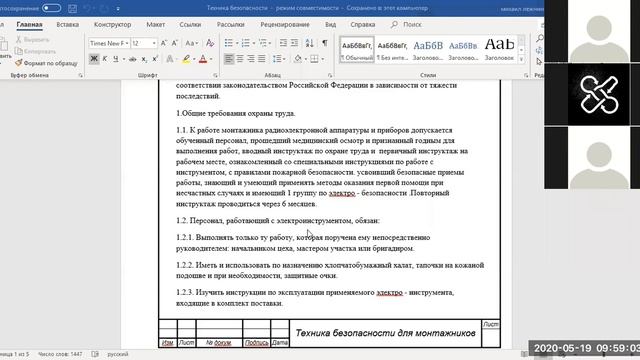
Task: Toggle bold Ж formatting
Action: pos(94,59)
